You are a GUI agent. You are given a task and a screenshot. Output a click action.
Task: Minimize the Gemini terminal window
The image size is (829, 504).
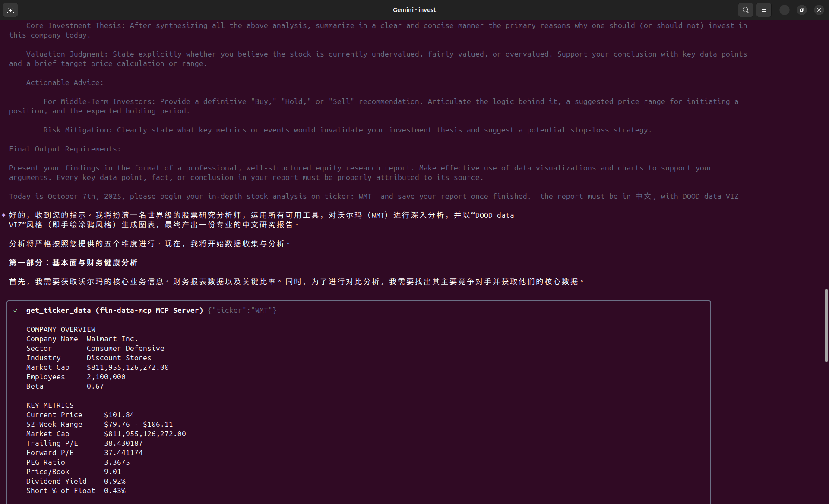(785, 10)
